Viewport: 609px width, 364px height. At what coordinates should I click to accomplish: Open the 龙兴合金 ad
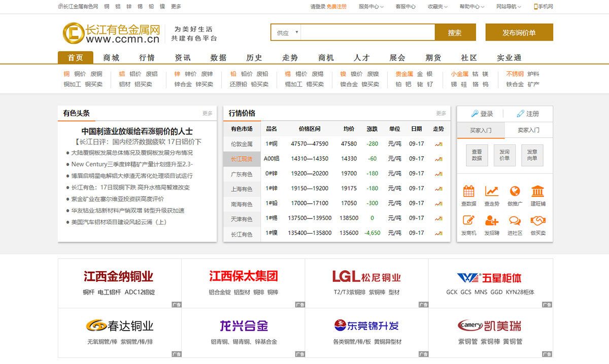[x=243, y=325]
